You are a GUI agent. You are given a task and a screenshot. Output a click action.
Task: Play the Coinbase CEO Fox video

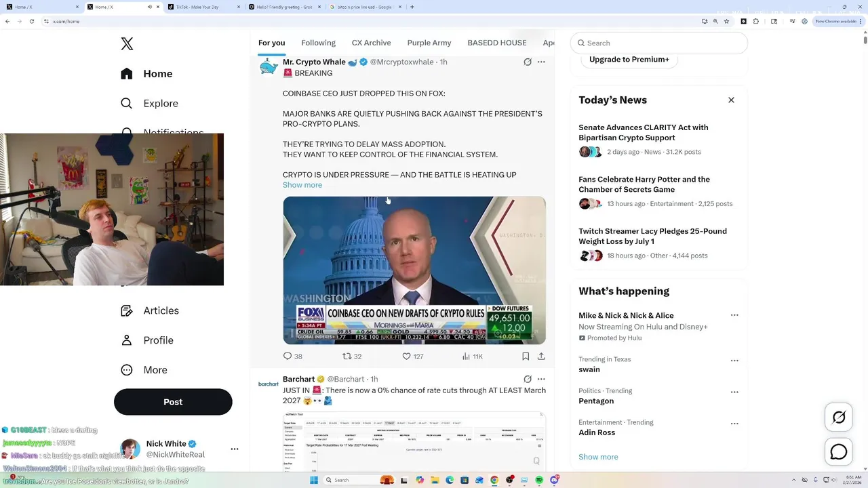click(x=414, y=270)
